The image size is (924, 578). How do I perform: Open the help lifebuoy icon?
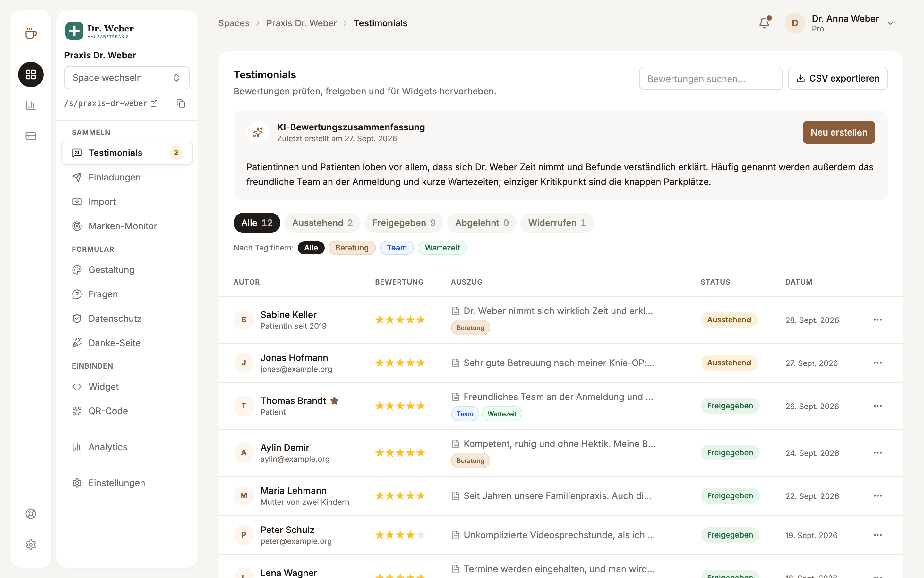point(30,514)
